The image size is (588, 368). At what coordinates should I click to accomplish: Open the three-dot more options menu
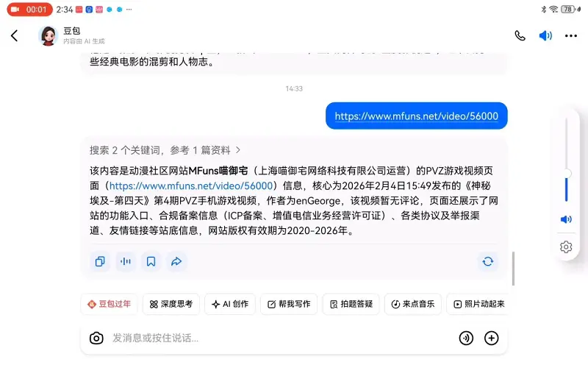(571, 35)
